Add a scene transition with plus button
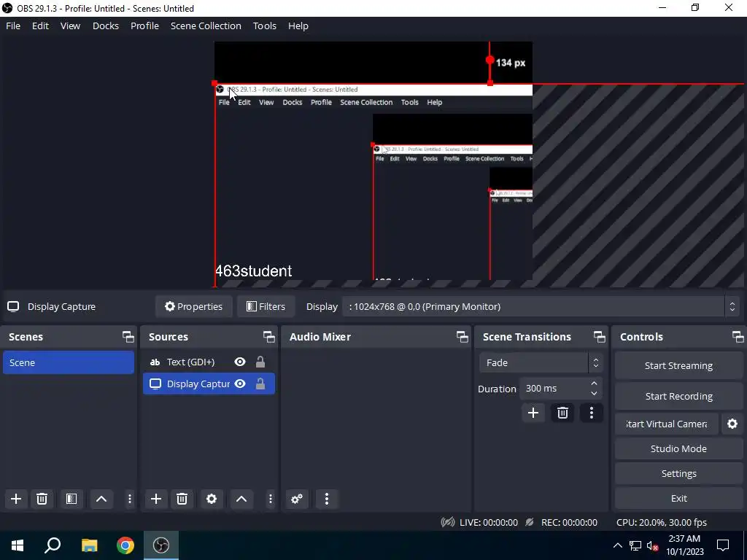Screen dimensions: 747x560 click(x=533, y=413)
